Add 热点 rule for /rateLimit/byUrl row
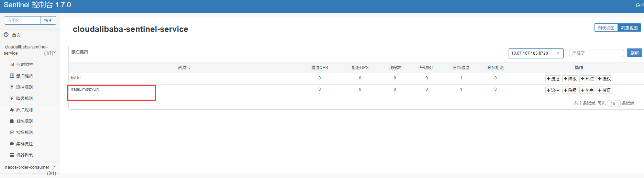This screenshot has width=644, height=178. pyautogui.click(x=587, y=90)
